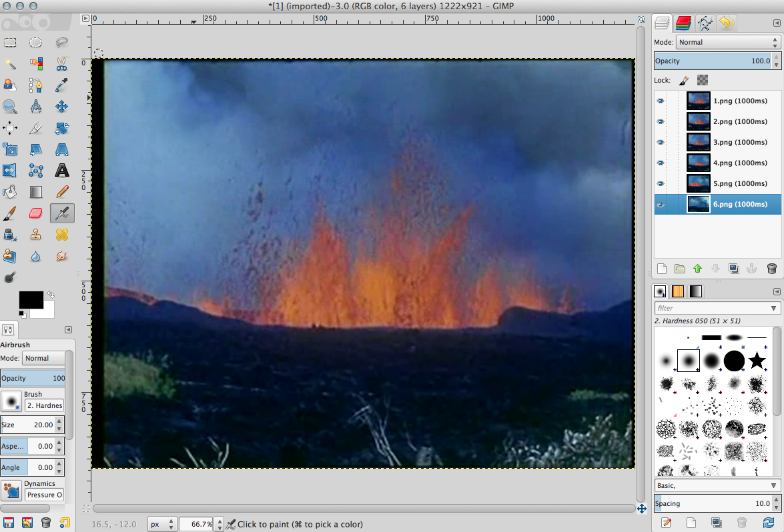The width and height of the screenshot is (784, 532).
Task: Select the Move tool
Action: (61, 107)
